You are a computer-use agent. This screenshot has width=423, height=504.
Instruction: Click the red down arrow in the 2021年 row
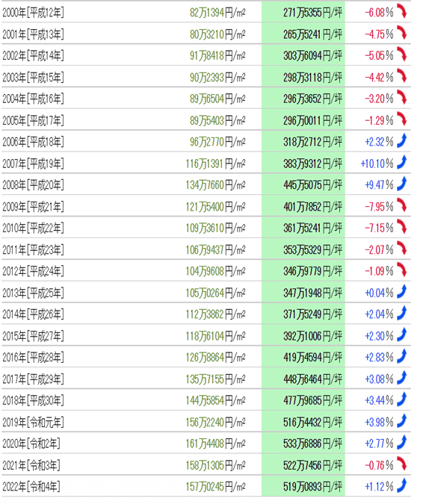point(401,464)
